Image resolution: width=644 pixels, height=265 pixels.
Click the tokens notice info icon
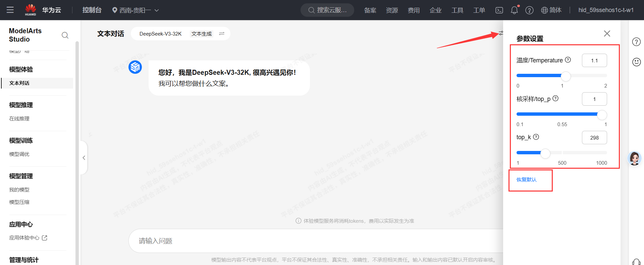click(298, 221)
